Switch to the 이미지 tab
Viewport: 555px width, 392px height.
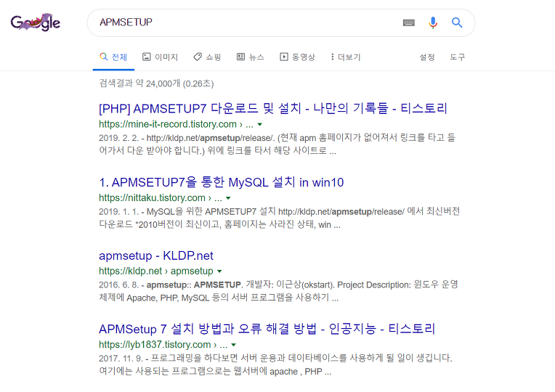[160, 57]
